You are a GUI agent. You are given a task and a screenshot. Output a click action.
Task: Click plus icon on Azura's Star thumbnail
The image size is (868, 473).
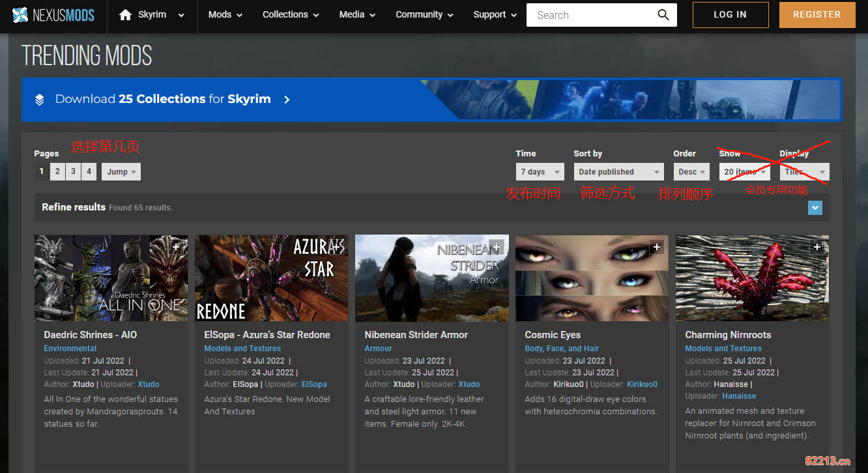(336, 247)
